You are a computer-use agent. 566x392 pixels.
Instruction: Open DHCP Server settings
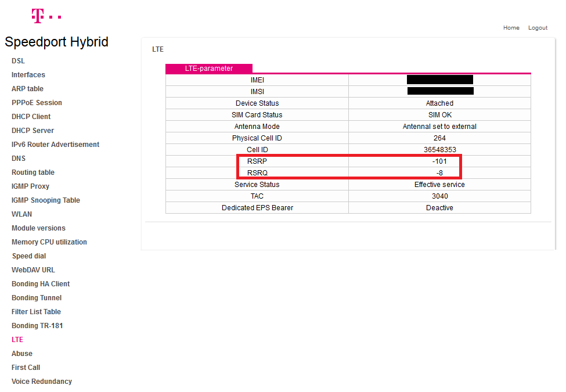pos(33,131)
